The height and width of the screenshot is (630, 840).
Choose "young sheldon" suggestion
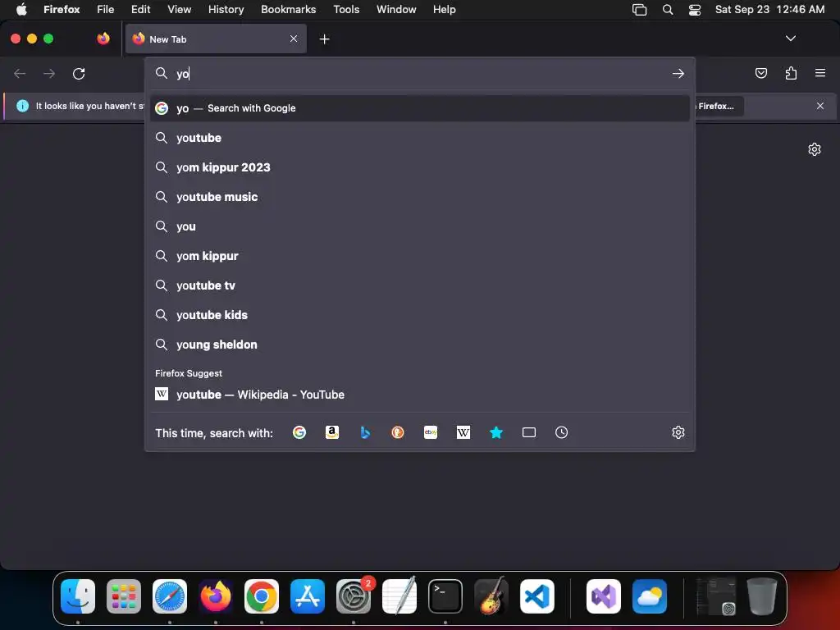pos(419,345)
